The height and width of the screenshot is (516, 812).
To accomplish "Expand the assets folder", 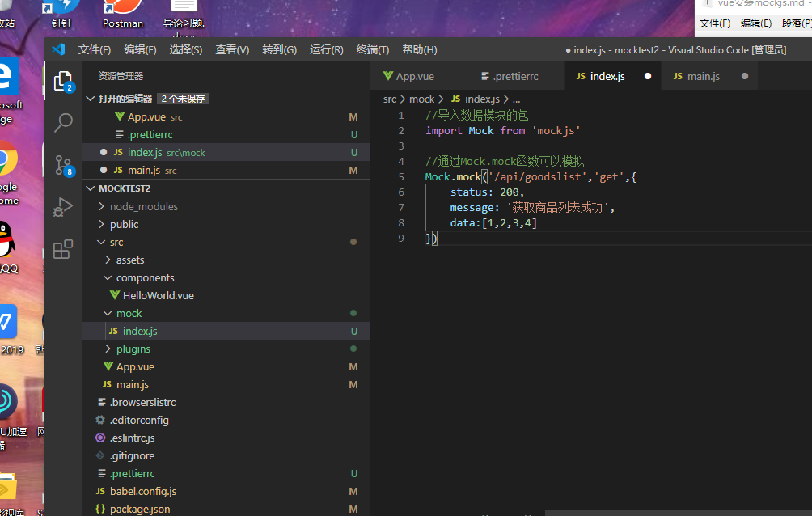I will click(x=108, y=260).
